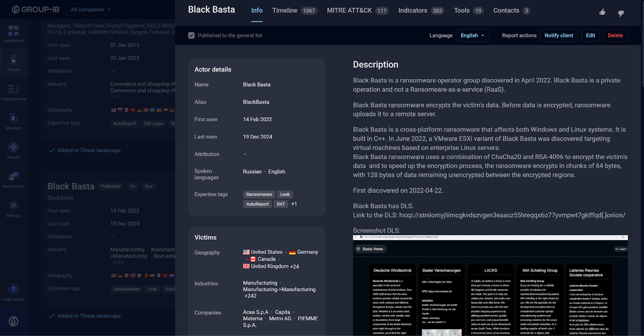This screenshot has width=644, height=336.
Task: Click the Capita company name
Action: pos(283,312)
